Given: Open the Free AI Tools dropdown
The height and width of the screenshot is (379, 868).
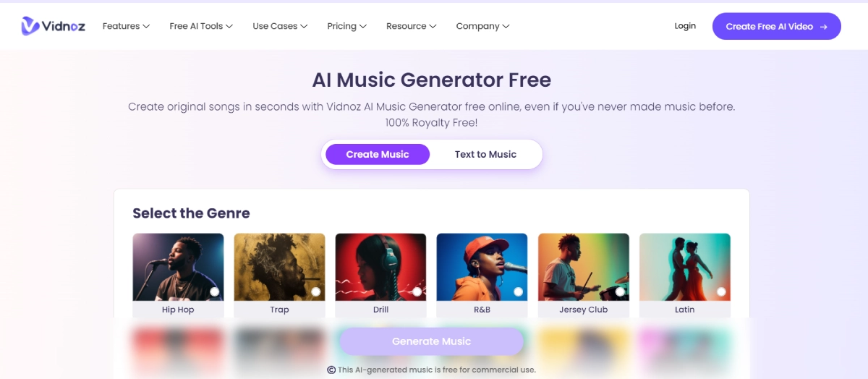Looking at the screenshot, I should [201, 26].
